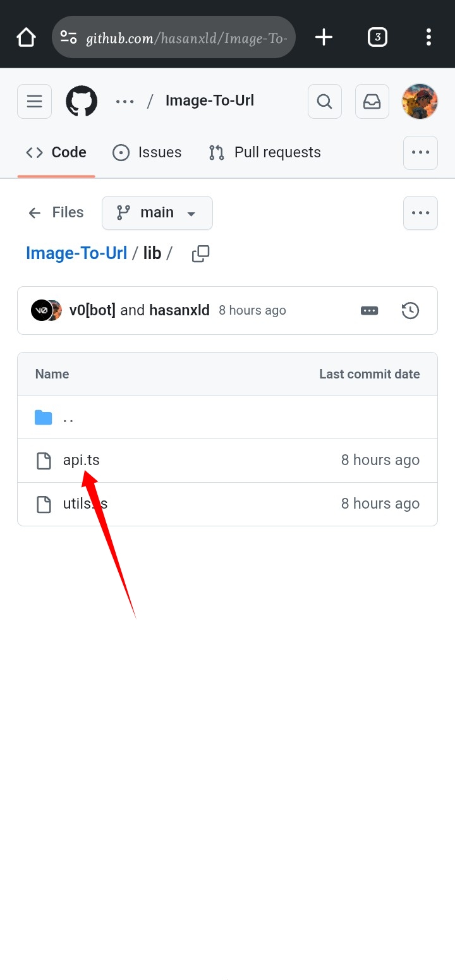Tap the browser home icon

coord(26,37)
